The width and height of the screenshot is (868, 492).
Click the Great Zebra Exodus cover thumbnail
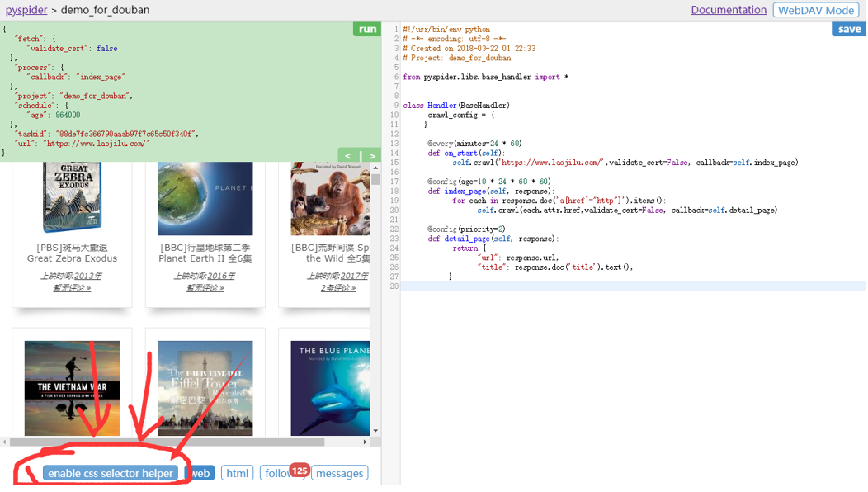pyautogui.click(x=72, y=198)
